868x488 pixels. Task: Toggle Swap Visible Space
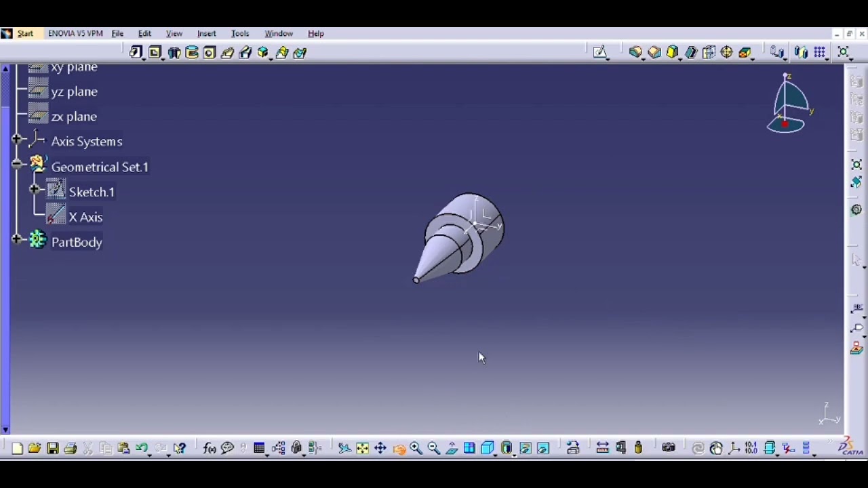(543, 448)
